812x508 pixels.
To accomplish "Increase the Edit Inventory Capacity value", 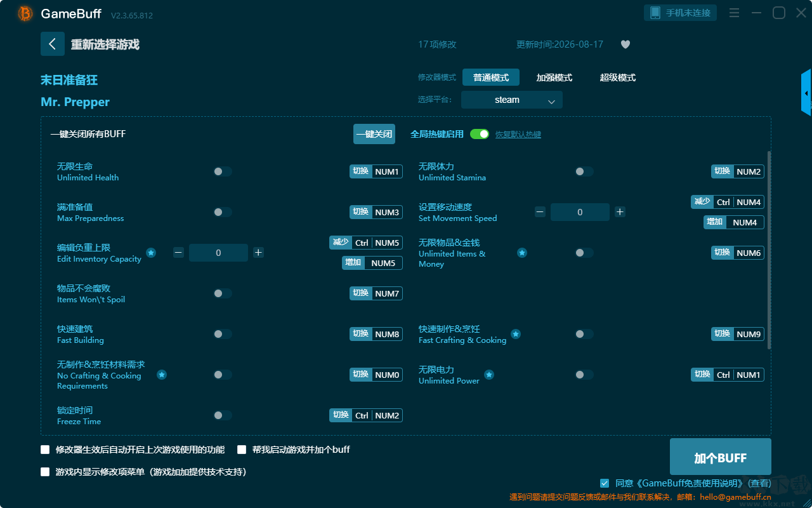I will coord(258,253).
